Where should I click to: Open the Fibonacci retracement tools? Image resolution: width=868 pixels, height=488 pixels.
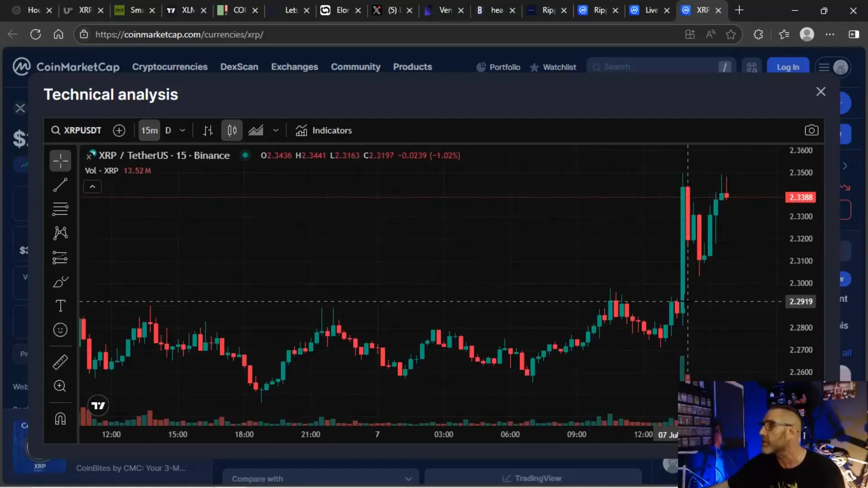pos(60,209)
